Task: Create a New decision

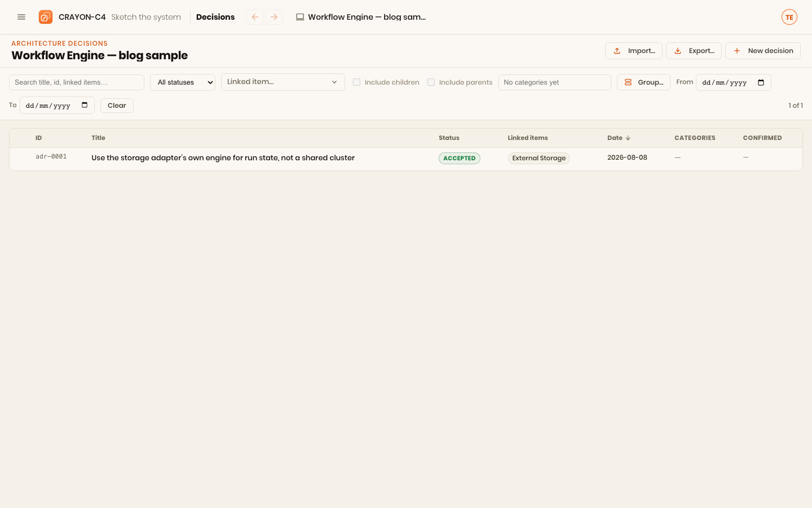Action: click(x=763, y=51)
